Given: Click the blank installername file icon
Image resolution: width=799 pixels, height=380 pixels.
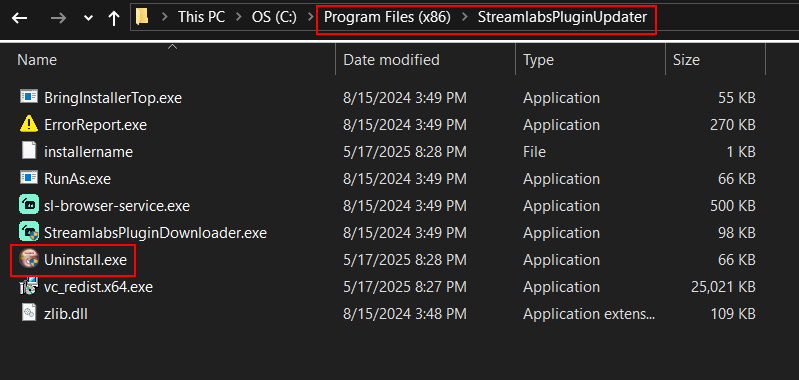Looking at the screenshot, I should [29, 151].
